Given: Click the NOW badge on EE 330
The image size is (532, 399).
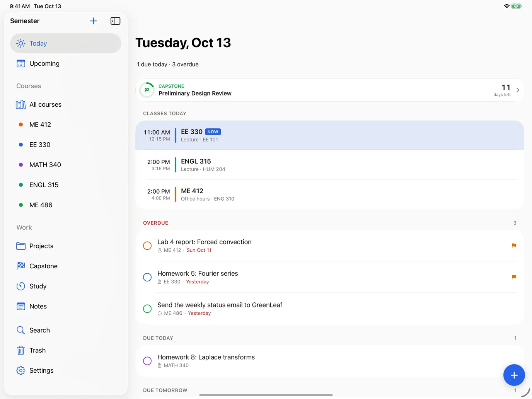Looking at the screenshot, I should [x=213, y=132].
